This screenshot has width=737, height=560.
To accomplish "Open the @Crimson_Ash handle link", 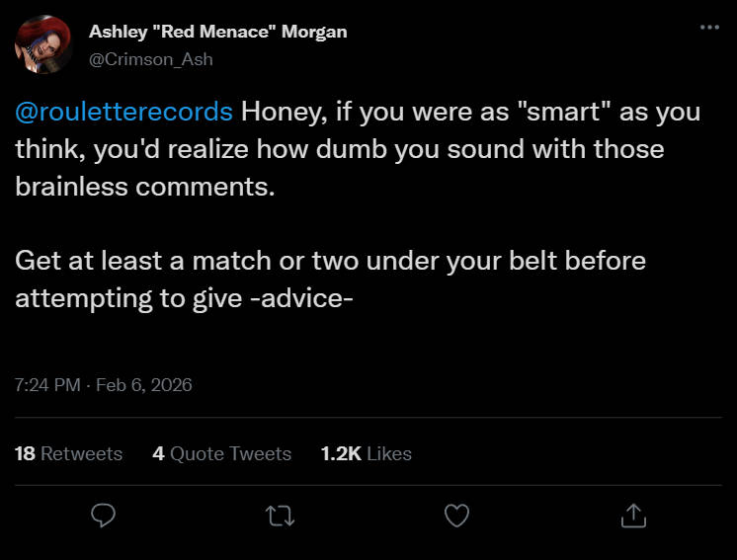I will pyautogui.click(x=151, y=59).
